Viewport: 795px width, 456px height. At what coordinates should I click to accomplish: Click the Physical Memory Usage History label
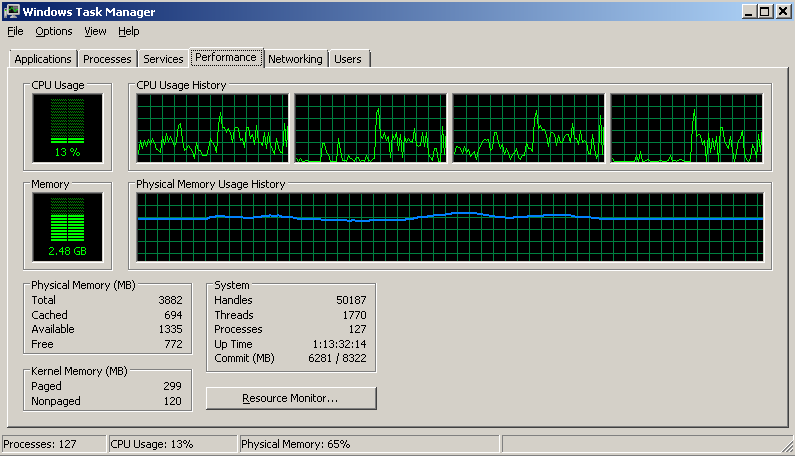coord(211,184)
